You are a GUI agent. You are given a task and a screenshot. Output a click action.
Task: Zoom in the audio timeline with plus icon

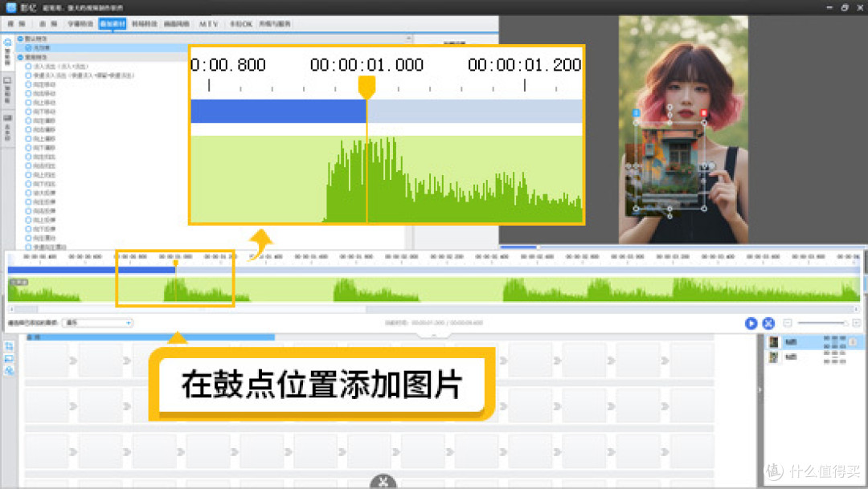click(x=856, y=323)
